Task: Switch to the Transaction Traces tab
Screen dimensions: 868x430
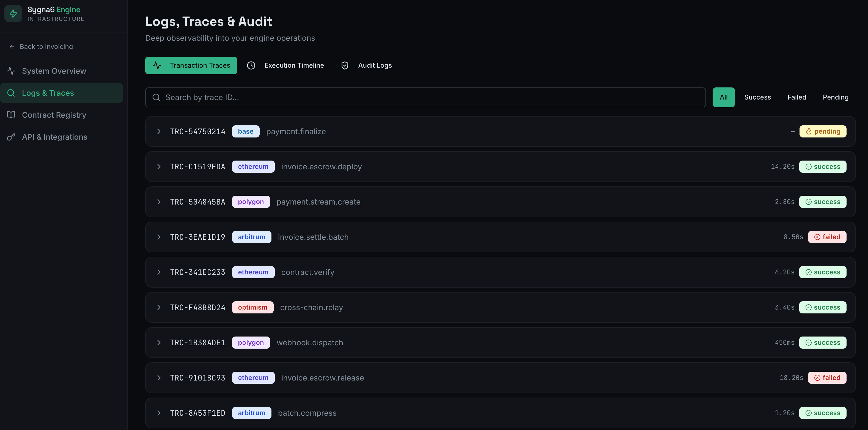Action: tap(191, 65)
